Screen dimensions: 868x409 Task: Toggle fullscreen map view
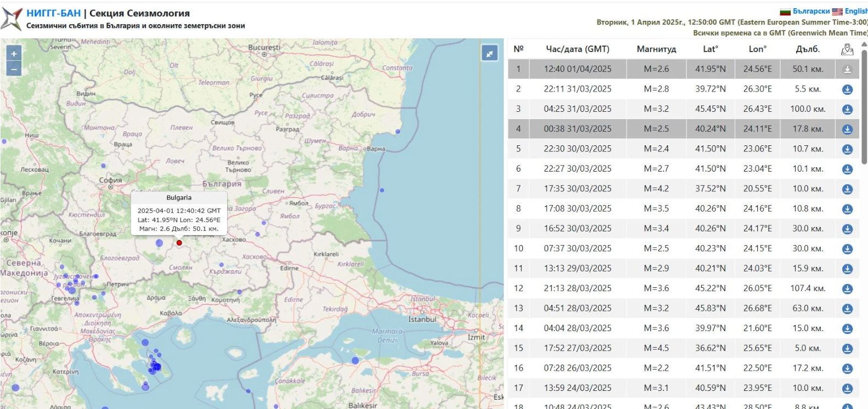(x=489, y=53)
